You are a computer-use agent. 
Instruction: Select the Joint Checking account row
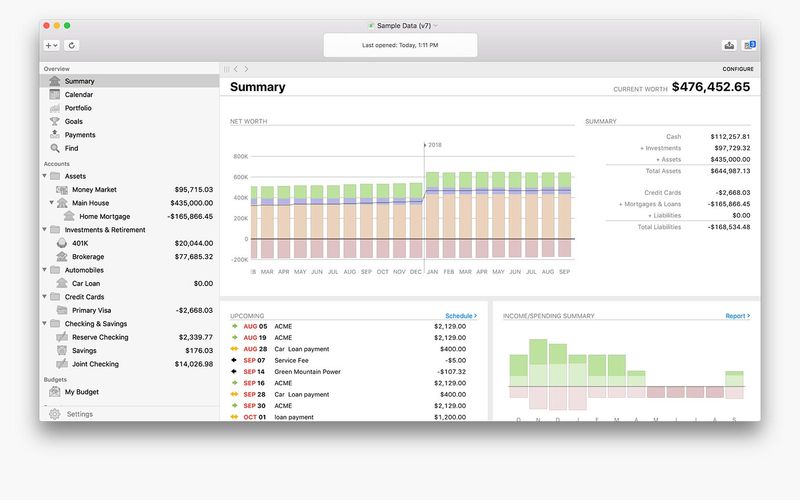coord(130,364)
